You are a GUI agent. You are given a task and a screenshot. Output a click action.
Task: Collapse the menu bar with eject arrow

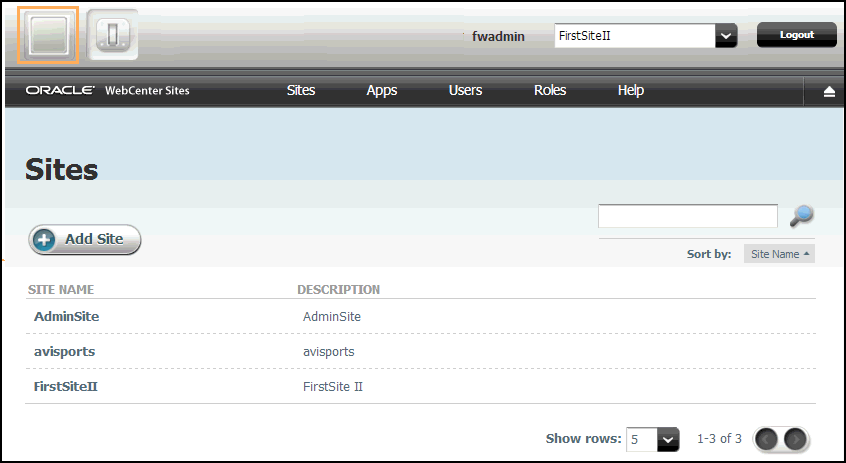829,92
